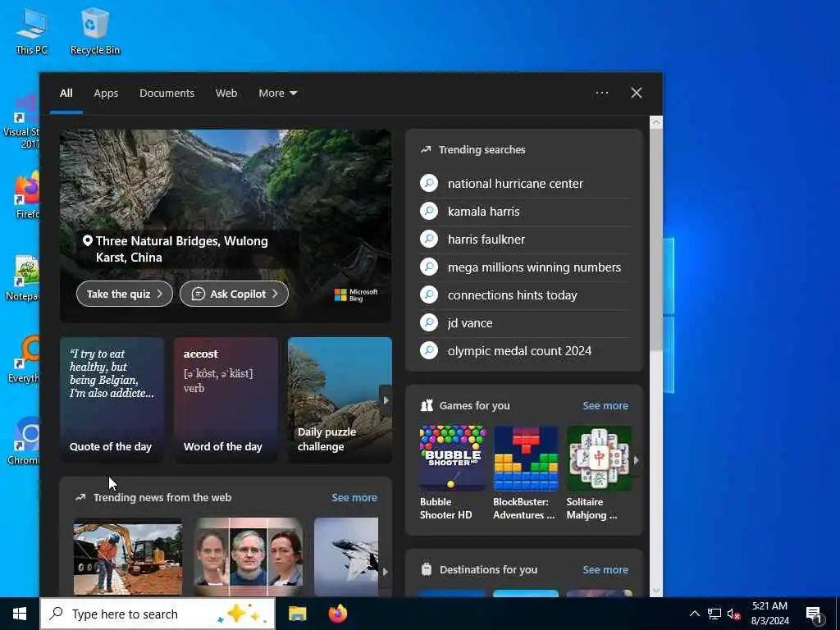The width and height of the screenshot is (840, 630).
Task: Click the Windows Start button
Action: coord(20,614)
